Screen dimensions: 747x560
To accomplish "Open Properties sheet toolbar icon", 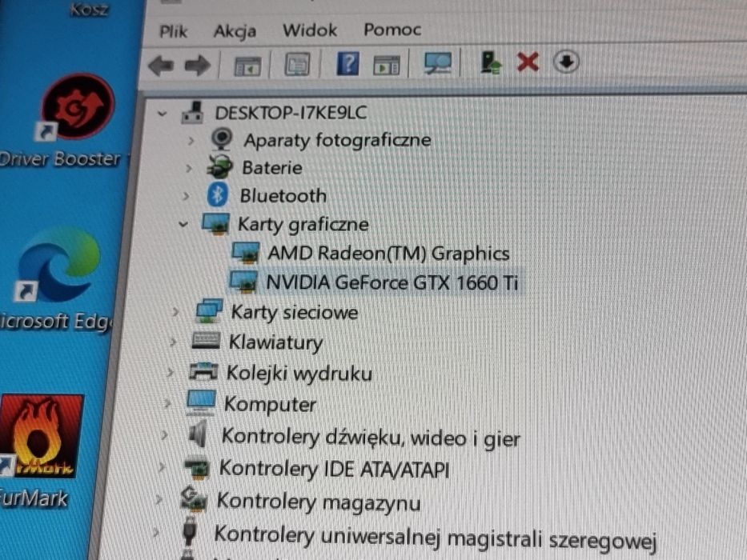I will tap(297, 64).
